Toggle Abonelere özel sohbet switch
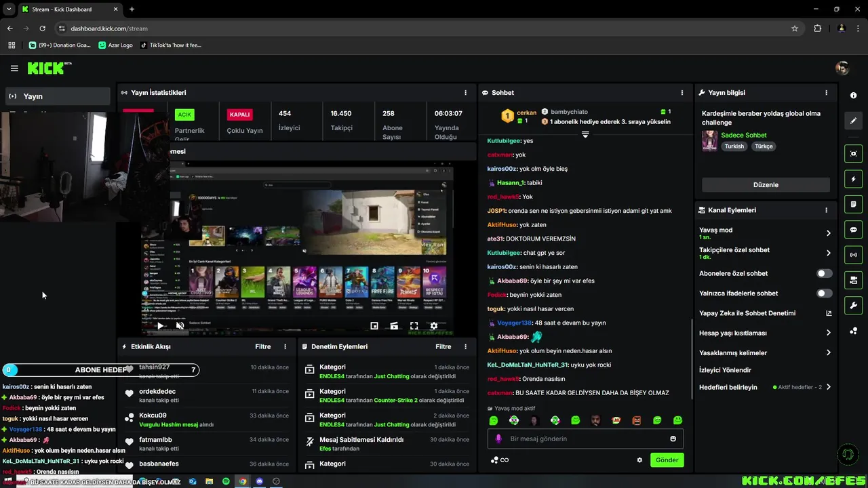Screen dimensions: 868x488 click(x=824, y=274)
